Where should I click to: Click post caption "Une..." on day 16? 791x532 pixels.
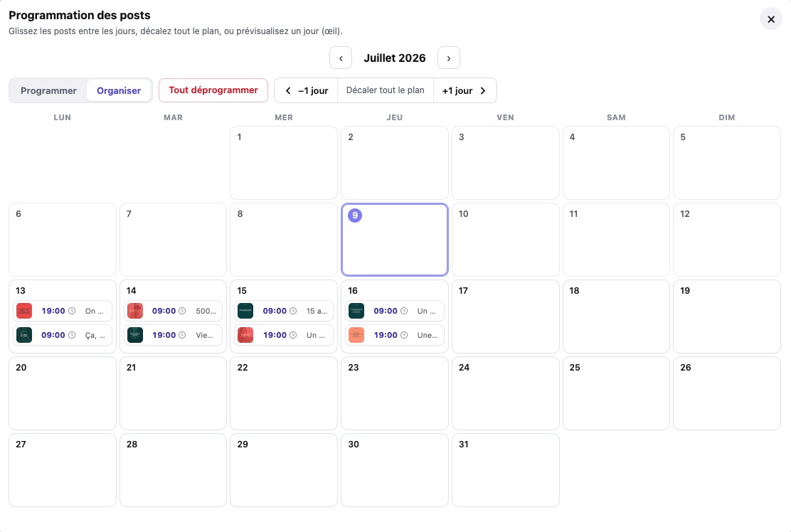click(x=428, y=335)
